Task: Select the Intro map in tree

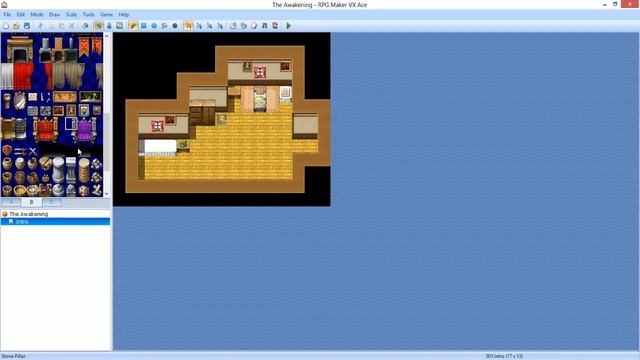Action: pyautogui.click(x=22, y=222)
